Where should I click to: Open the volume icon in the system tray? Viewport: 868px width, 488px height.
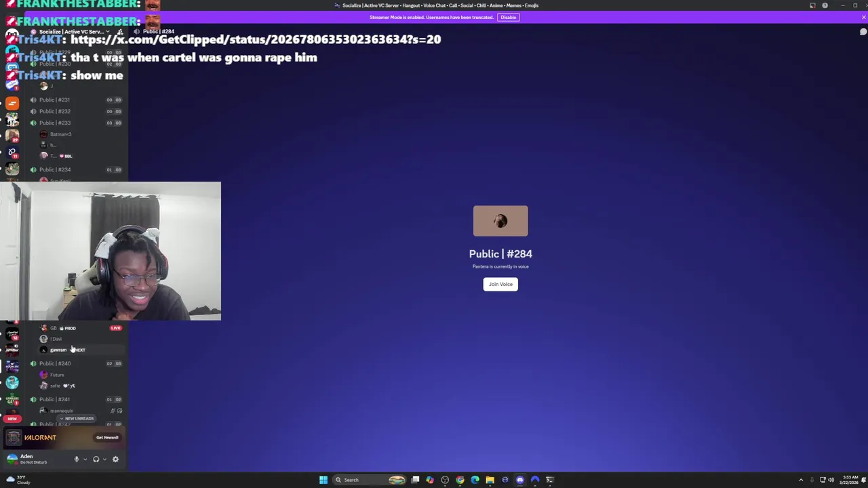(831, 480)
